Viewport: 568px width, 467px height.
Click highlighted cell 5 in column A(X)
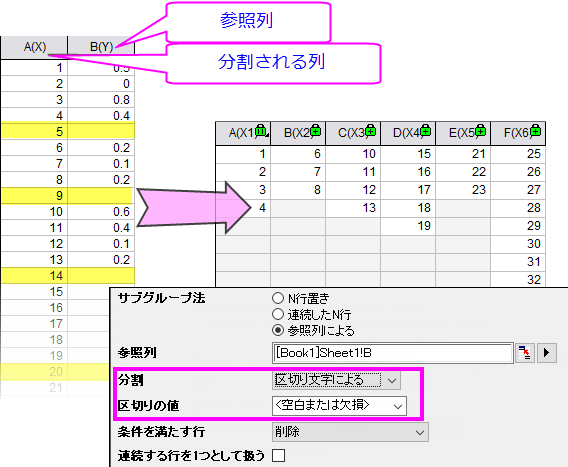pos(34,132)
